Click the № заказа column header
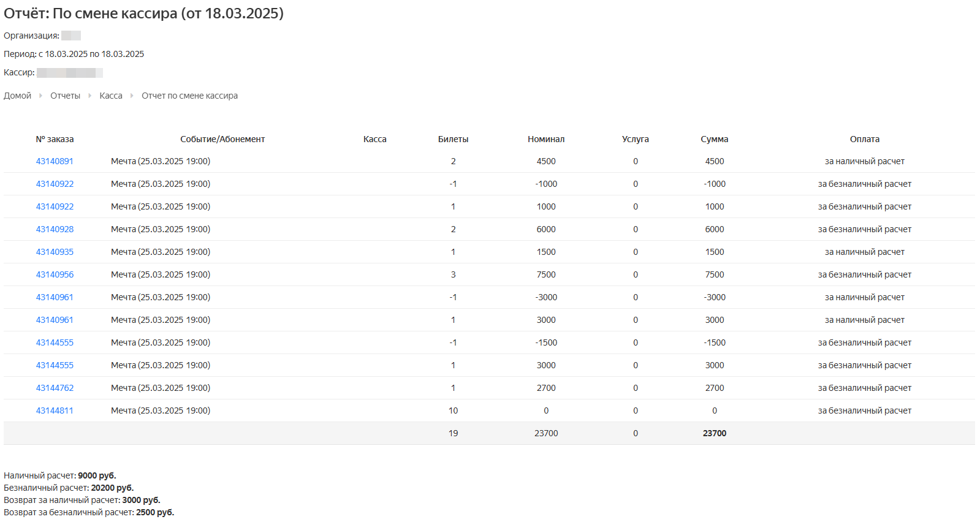This screenshot has height=522, width=980. pyautogui.click(x=55, y=139)
